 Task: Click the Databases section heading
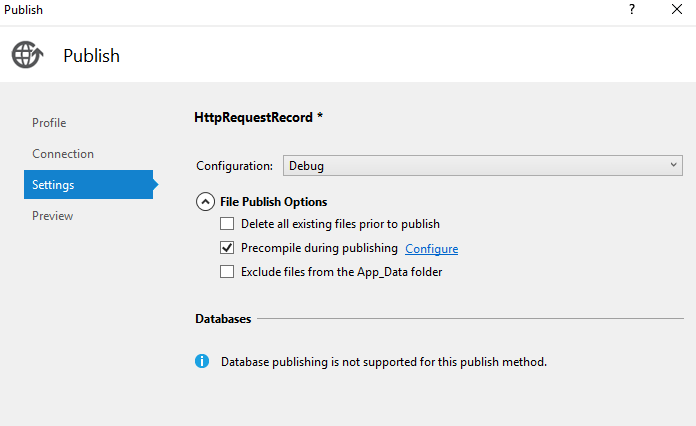pos(223,319)
